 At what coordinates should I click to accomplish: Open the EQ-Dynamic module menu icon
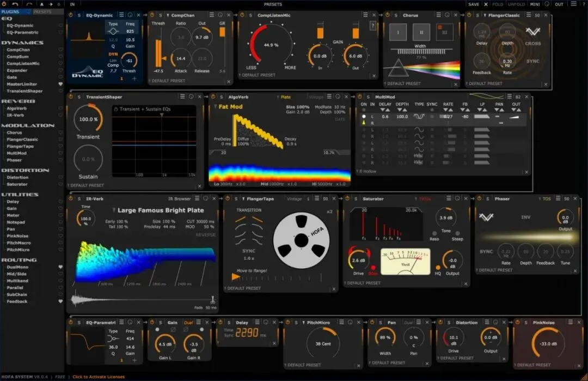(x=121, y=15)
